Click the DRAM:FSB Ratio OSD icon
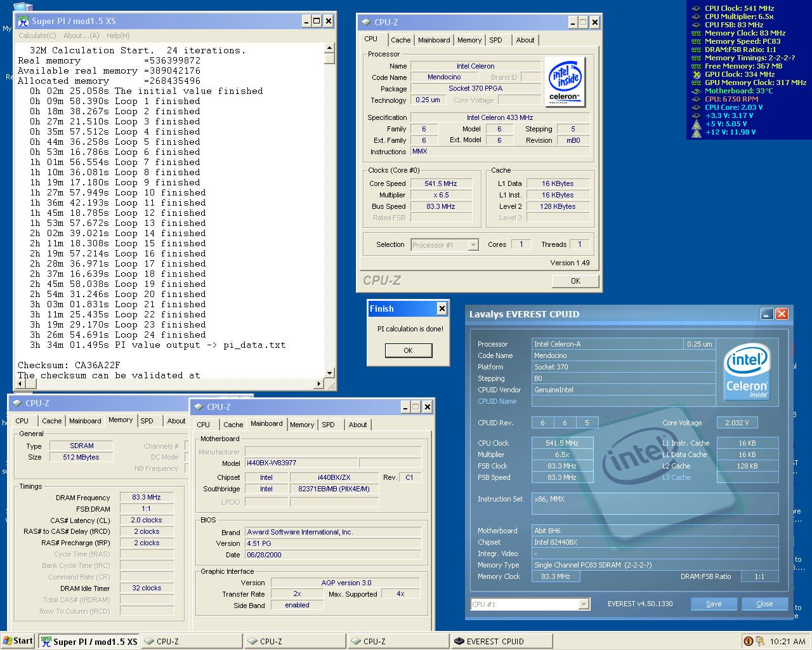This screenshot has height=650, width=812. (696, 50)
